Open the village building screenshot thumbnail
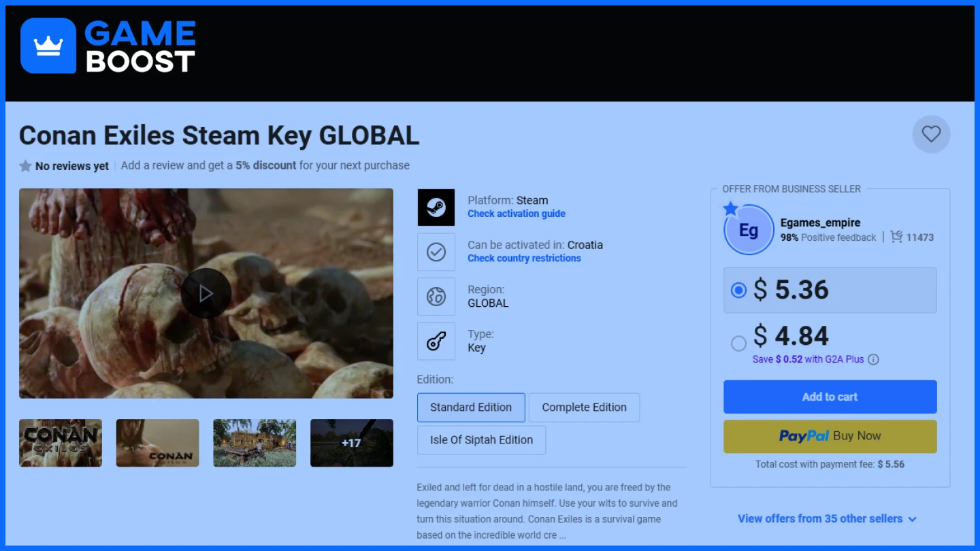 click(x=255, y=443)
